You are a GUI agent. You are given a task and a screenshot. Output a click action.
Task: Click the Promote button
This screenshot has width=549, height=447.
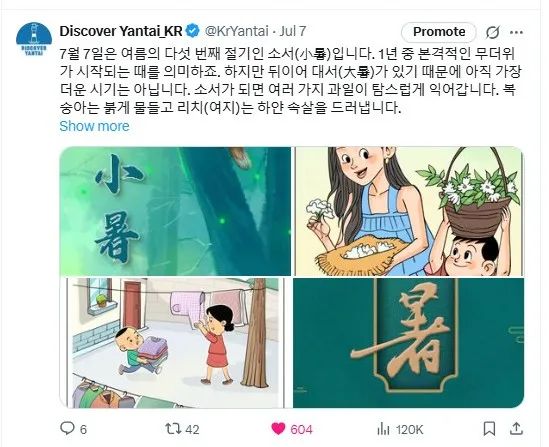pyautogui.click(x=439, y=32)
